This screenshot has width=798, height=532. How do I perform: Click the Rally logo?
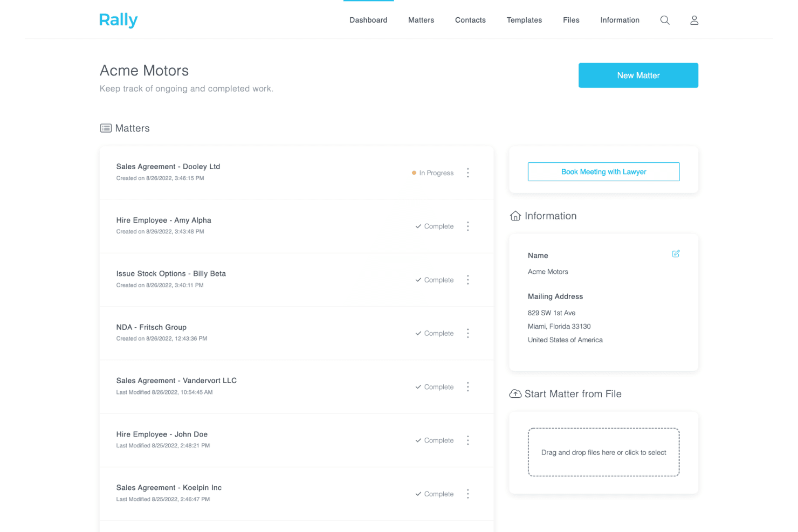point(118,20)
